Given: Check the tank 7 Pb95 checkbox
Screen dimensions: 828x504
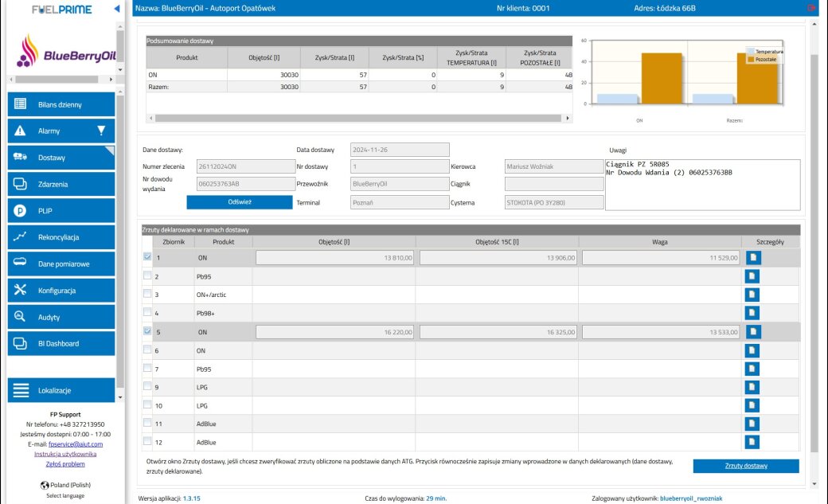Looking at the screenshot, I should click(x=147, y=368).
